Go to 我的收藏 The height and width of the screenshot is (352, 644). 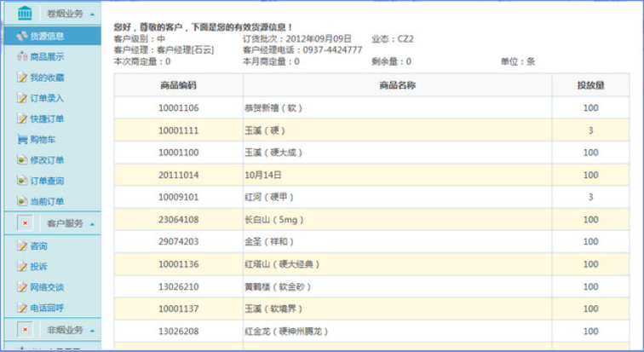[x=47, y=78]
